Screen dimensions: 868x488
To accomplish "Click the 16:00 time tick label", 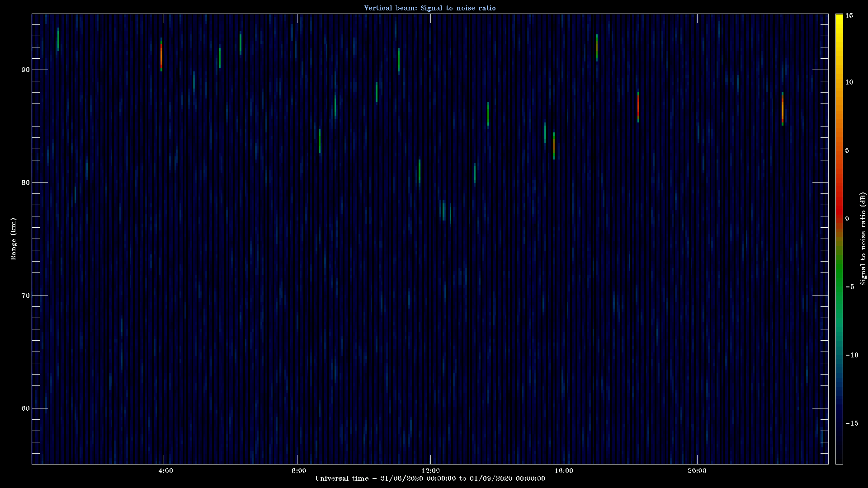I will click(564, 471).
